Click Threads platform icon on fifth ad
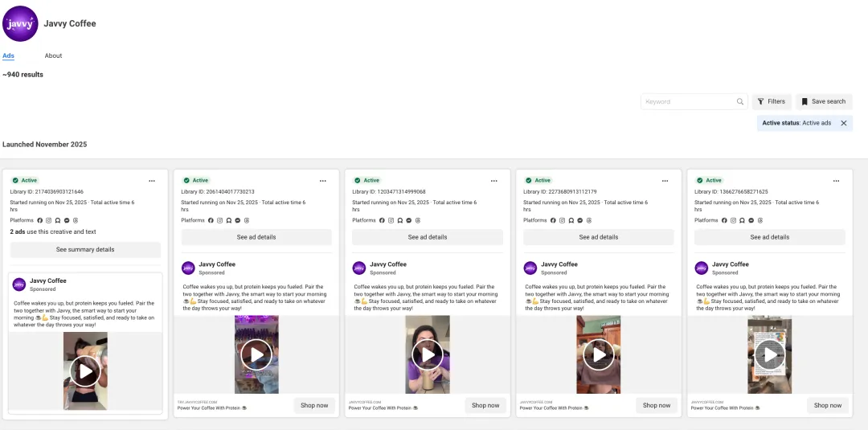Screen dimensions: 868x430 click(760, 220)
